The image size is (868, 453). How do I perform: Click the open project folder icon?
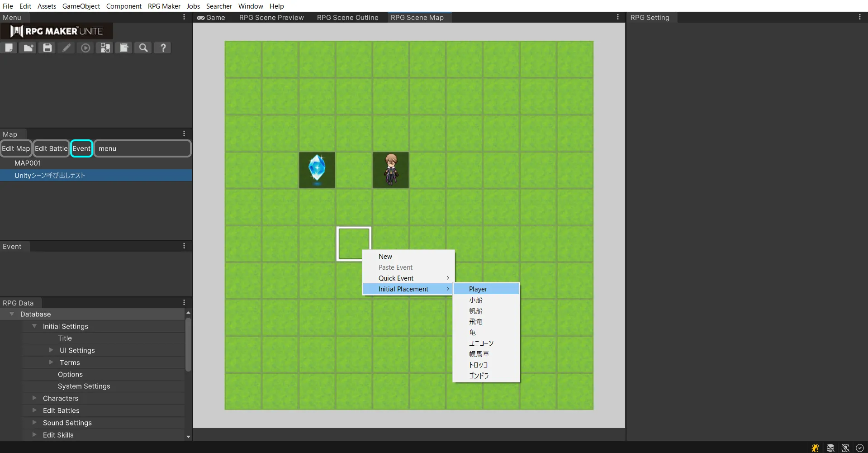click(28, 48)
